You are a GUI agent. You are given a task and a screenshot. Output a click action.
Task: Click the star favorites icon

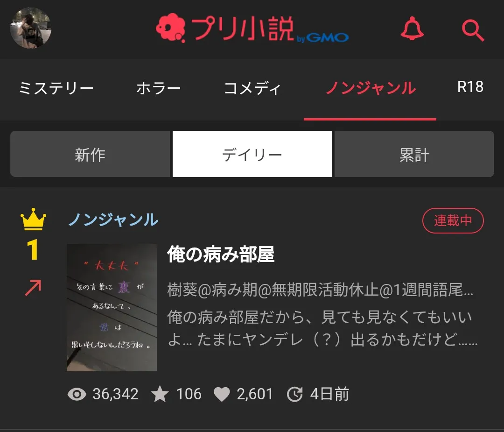click(160, 394)
